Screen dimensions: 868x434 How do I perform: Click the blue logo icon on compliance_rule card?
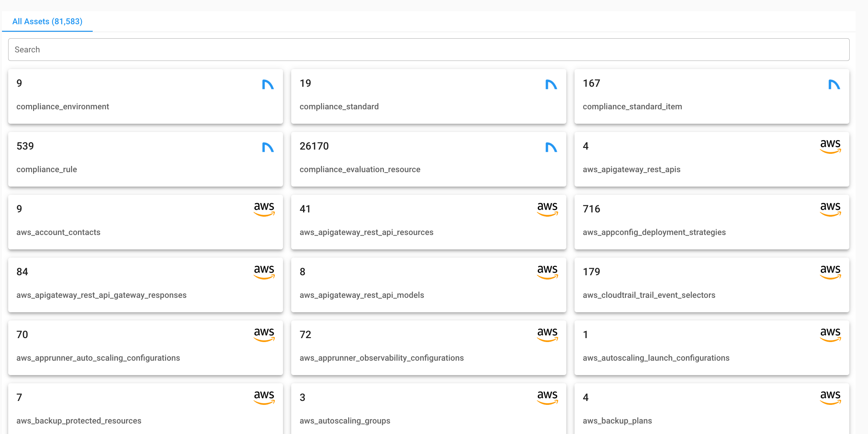(268, 147)
